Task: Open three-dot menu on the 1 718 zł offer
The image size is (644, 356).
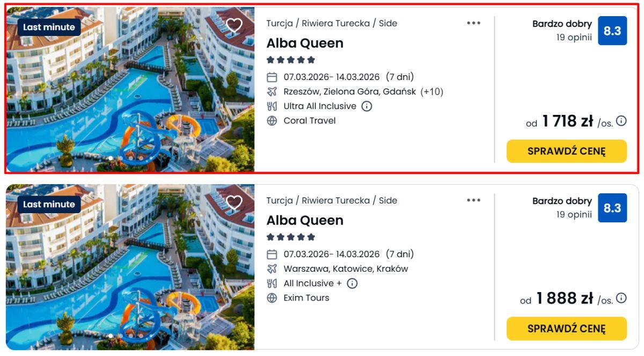Action: (x=473, y=23)
